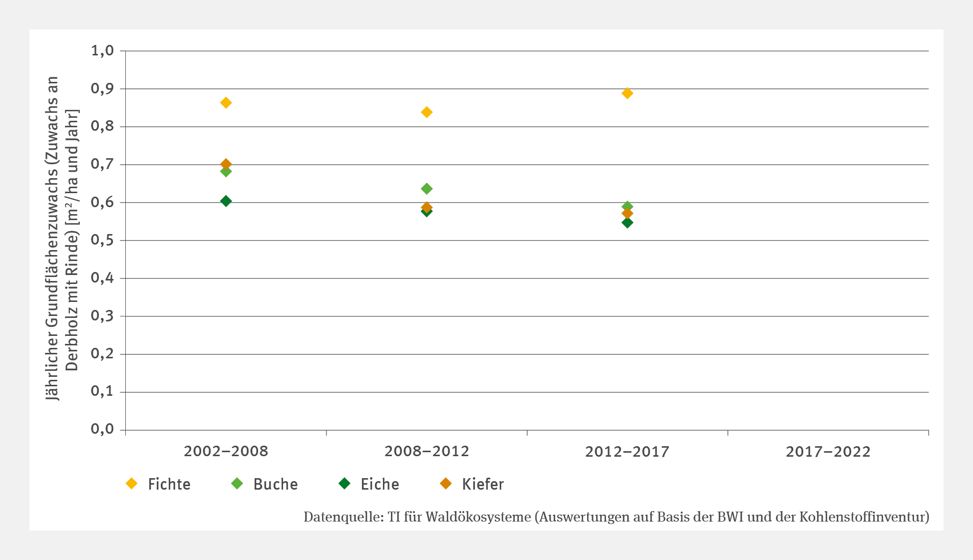Image resolution: width=973 pixels, height=560 pixels.
Task: Click the Kiefer legend label text
Action: pyautogui.click(x=483, y=484)
